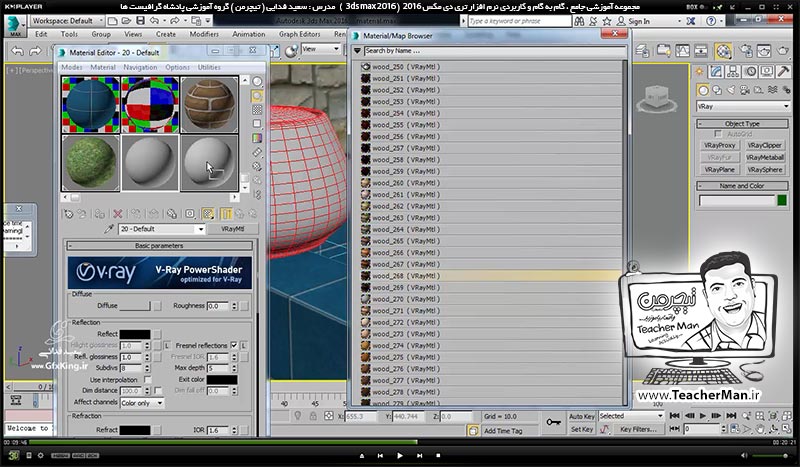Click the green object color swatch
Image resolution: width=800 pixels, height=467 pixels.
(782, 201)
